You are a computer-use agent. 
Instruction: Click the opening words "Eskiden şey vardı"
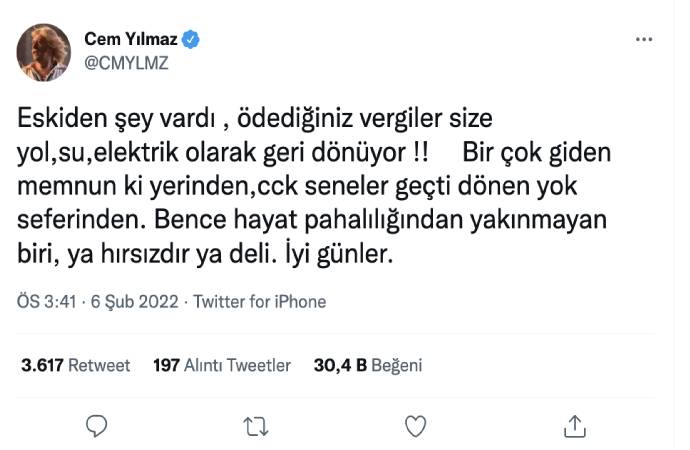(x=109, y=118)
